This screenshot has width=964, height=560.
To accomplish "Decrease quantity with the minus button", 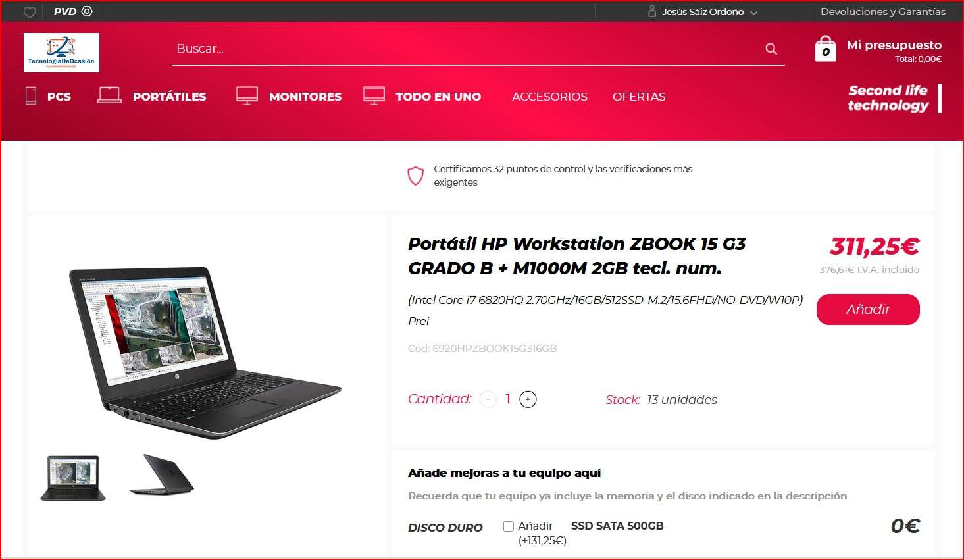I will (488, 399).
